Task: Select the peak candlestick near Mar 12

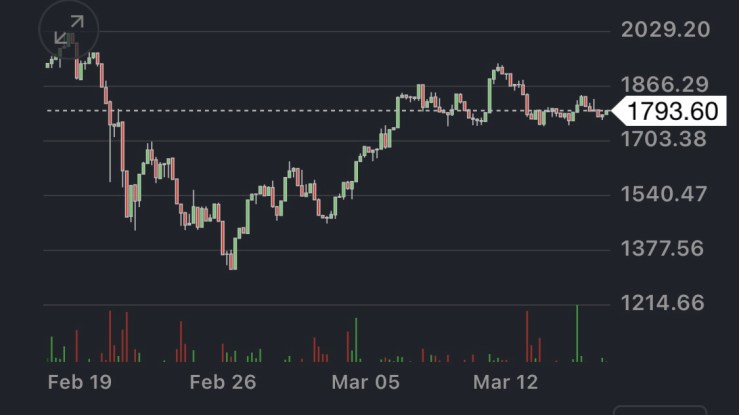Action: click(498, 70)
